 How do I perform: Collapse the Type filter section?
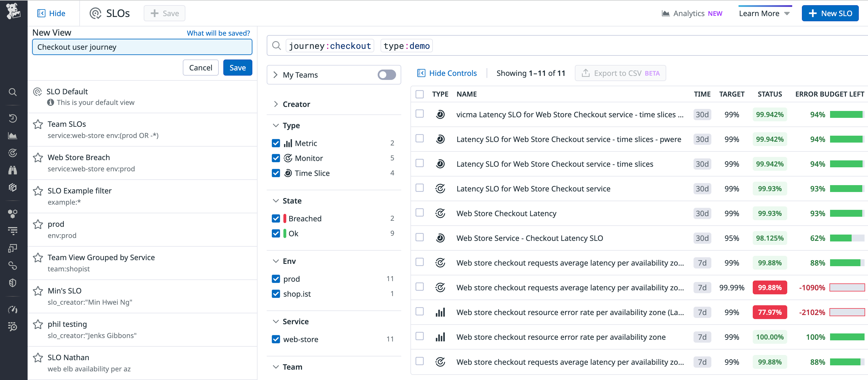276,125
